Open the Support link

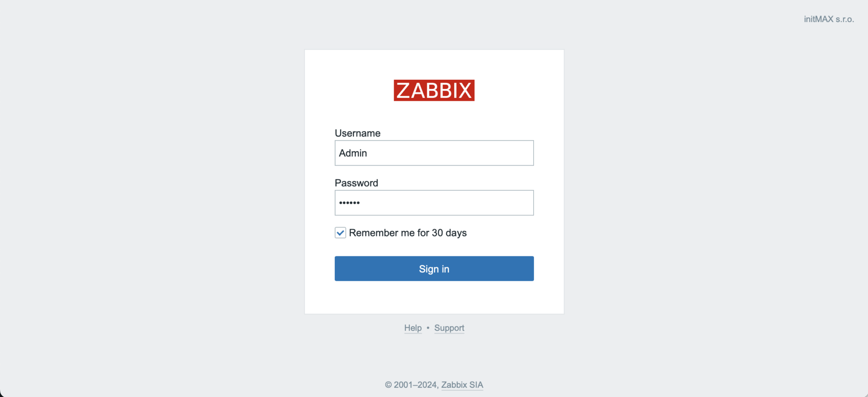point(449,328)
